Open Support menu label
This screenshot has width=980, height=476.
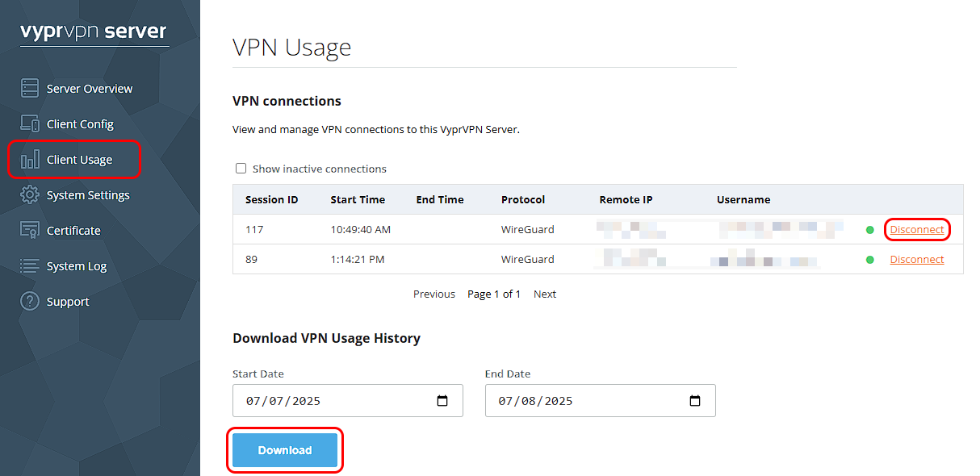68,302
